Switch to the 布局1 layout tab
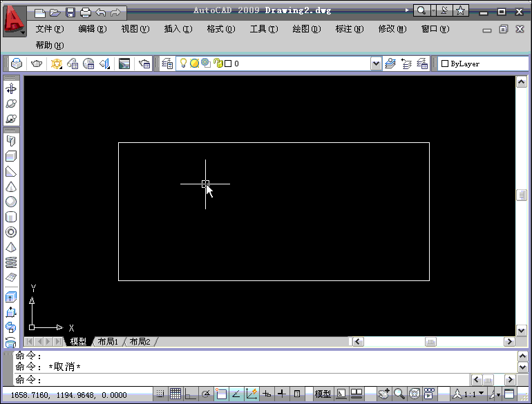Image resolution: width=532 pixels, height=404 pixels. [108, 342]
